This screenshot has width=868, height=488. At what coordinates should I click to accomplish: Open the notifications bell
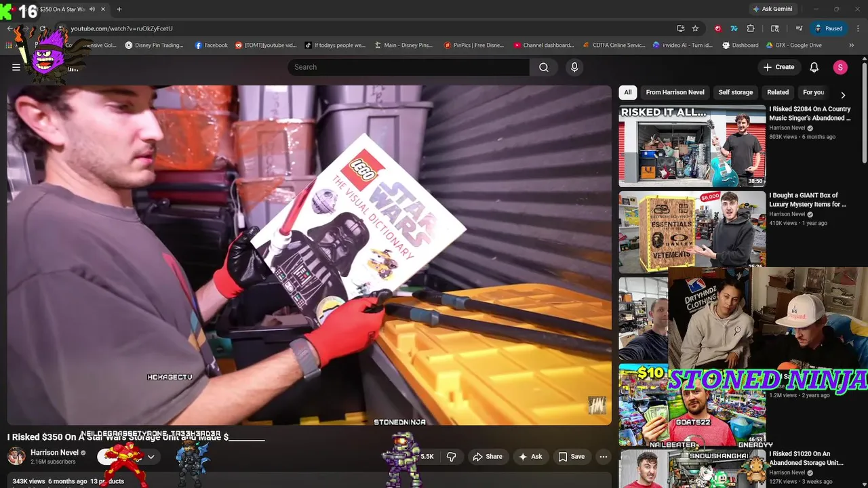click(814, 67)
